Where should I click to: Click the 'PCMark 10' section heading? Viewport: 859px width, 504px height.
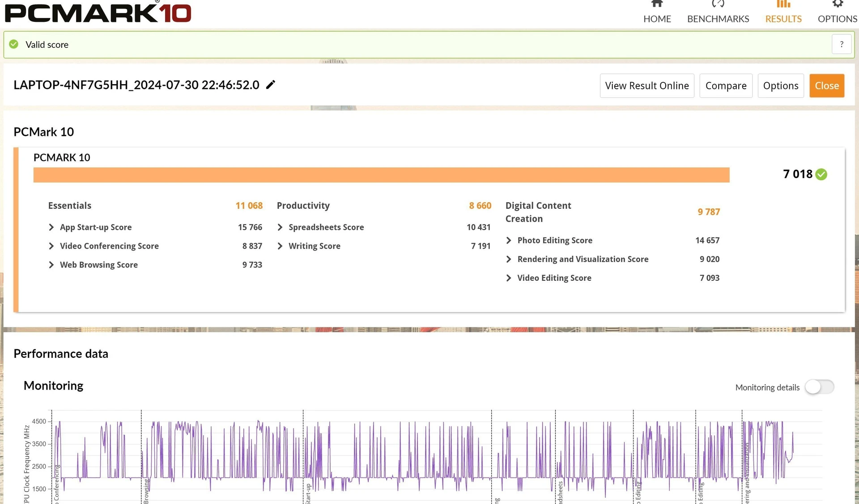tap(44, 132)
